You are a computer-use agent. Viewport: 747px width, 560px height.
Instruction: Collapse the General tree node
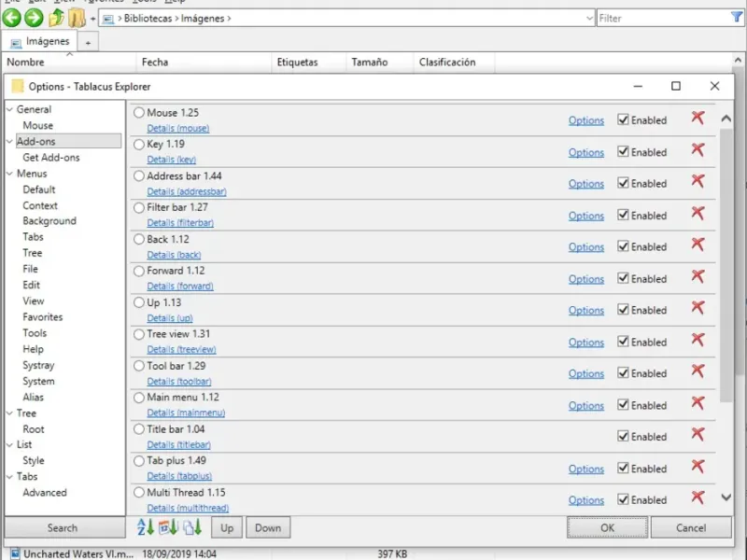pos(9,109)
